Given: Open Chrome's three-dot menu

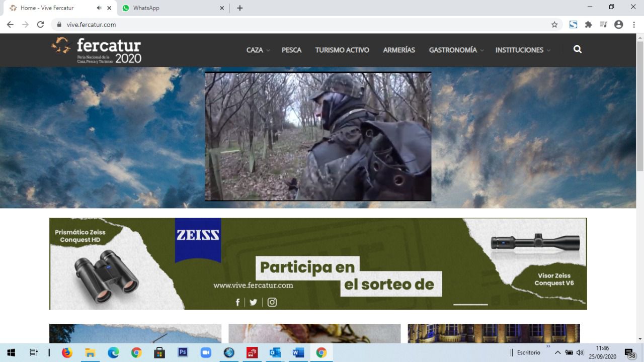Looking at the screenshot, I should click(634, 24).
